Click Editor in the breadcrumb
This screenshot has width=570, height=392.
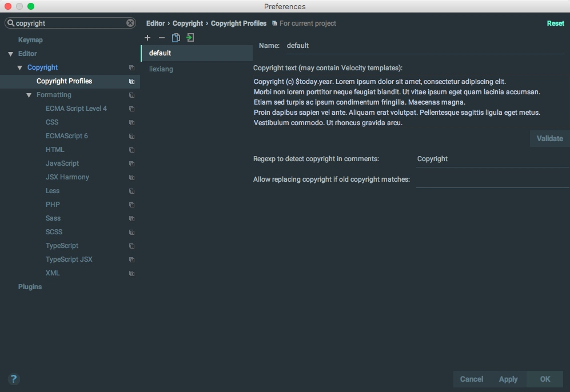pyautogui.click(x=156, y=23)
